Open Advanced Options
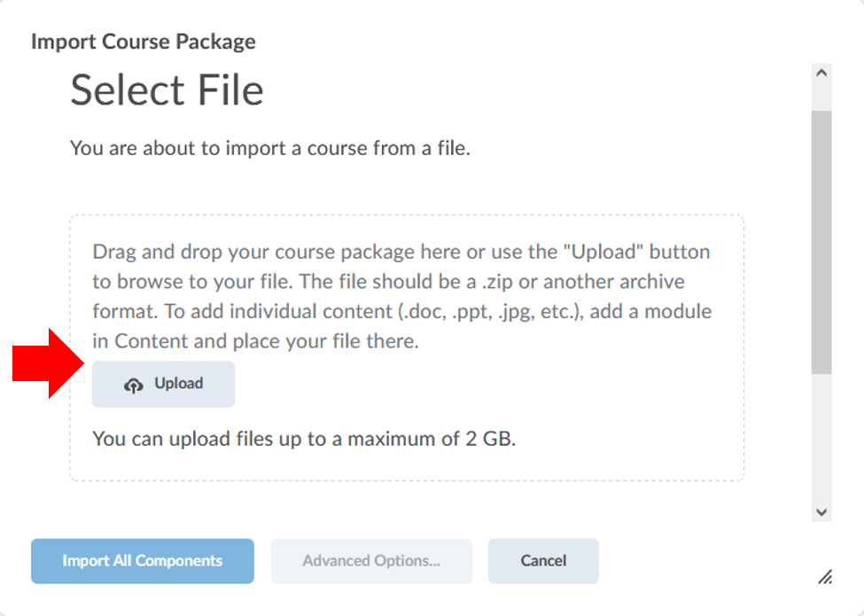The image size is (864, 616). point(370,560)
